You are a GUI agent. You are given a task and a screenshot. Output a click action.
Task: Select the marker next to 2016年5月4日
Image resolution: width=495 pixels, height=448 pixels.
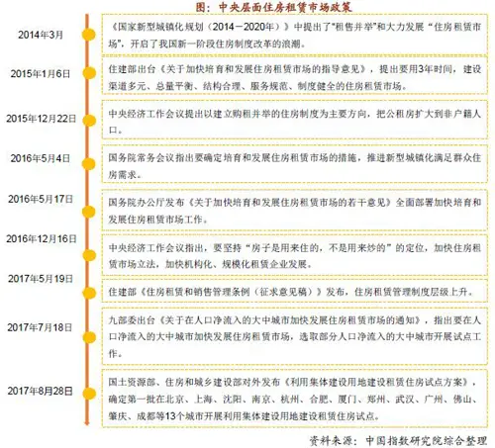[x=88, y=164]
